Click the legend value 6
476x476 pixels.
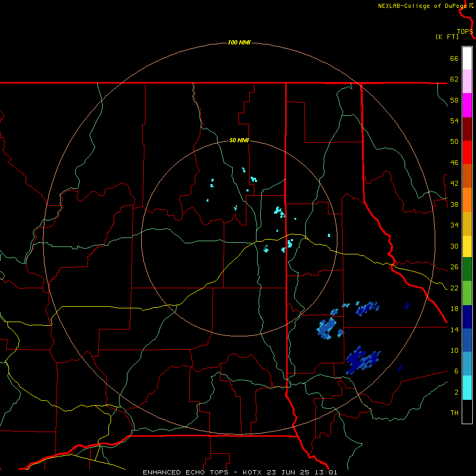[x=456, y=371]
